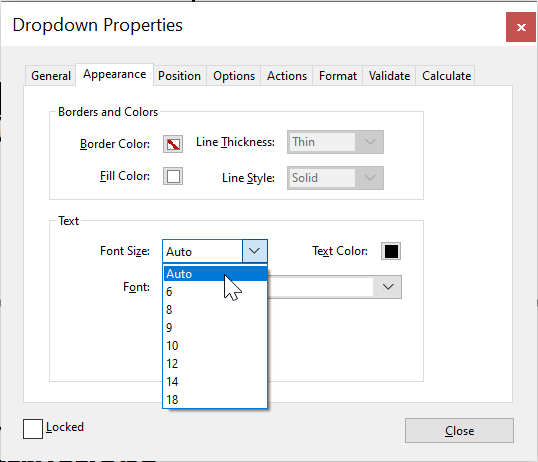Open the Fill Color swatch
The width and height of the screenshot is (538, 462).
click(x=173, y=176)
